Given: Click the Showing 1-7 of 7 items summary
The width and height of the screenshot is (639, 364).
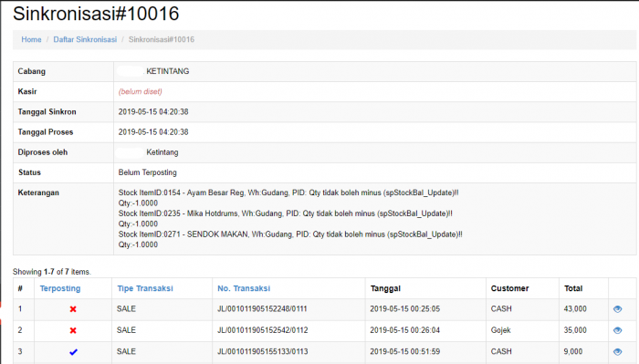Looking at the screenshot, I should pos(52,272).
